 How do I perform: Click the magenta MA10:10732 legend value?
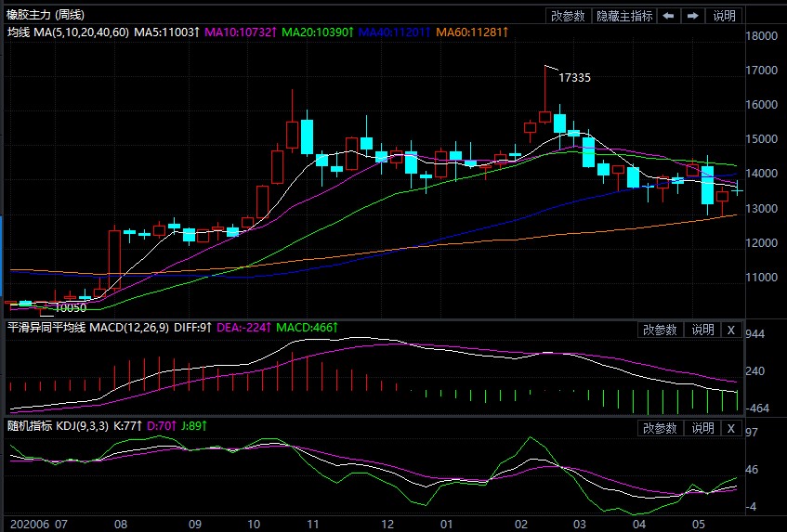click(x=240, y=32)
